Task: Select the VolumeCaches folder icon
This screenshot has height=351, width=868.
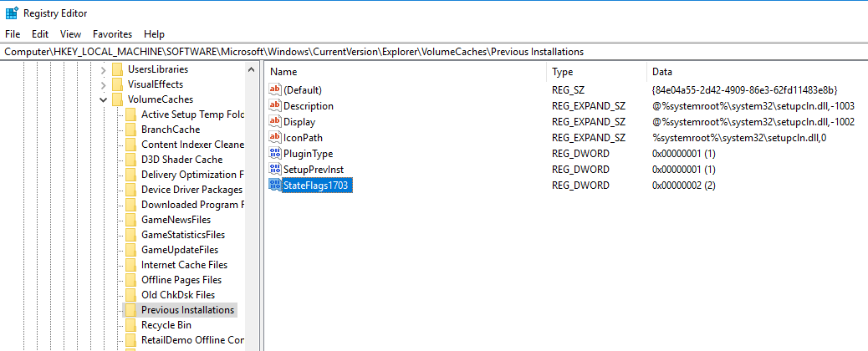Action: pos(117,99)
